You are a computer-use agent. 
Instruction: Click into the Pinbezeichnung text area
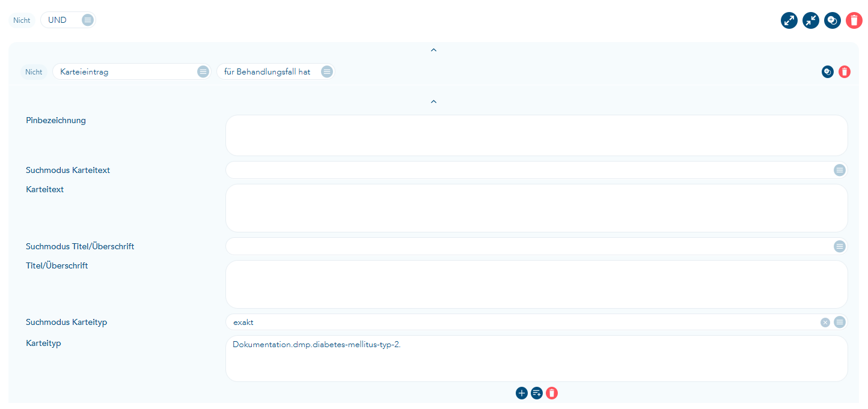pos(536,136)
